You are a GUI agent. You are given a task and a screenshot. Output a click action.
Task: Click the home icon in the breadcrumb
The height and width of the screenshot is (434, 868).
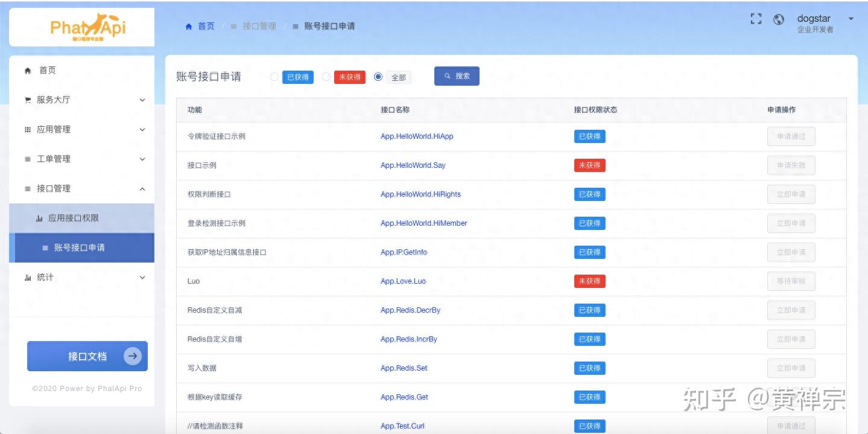coord(188,26)
